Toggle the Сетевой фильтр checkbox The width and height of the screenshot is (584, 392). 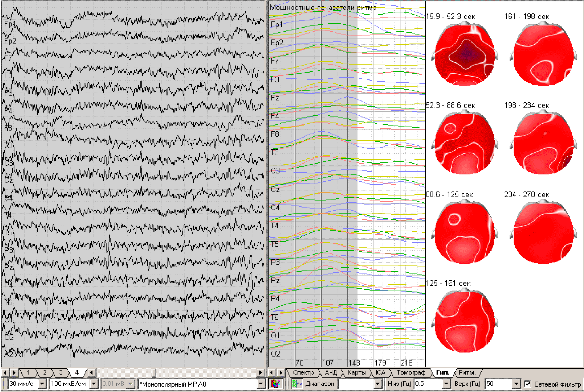pyautogui.click(x=527, y=384)
